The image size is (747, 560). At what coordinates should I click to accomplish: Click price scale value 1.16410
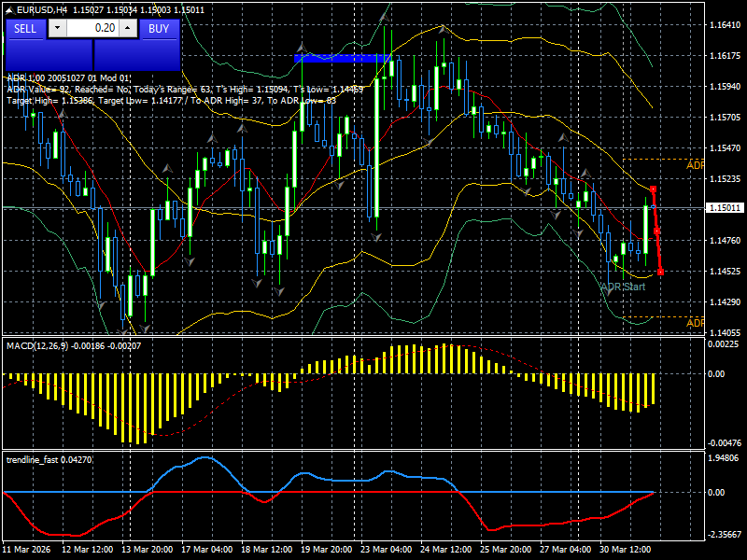pos(726,25)
